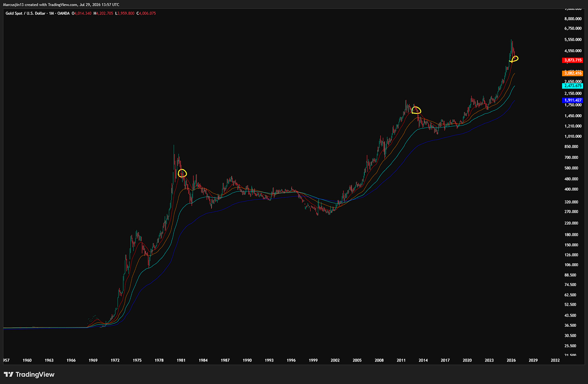588x384 pixels.
Task: Click the orange 3,082.416 moving average price label
Action: (x=572, y=73)
